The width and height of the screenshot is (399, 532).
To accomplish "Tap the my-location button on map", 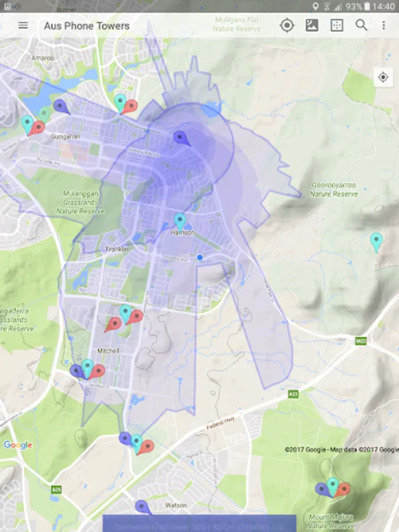I will click(x=383, y=77).
